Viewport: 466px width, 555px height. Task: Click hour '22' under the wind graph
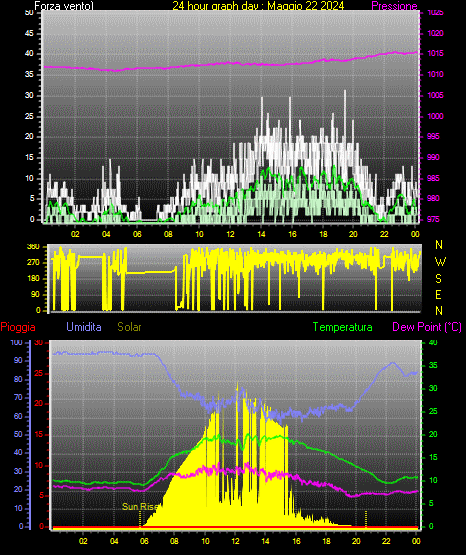[x=384, y=234]
